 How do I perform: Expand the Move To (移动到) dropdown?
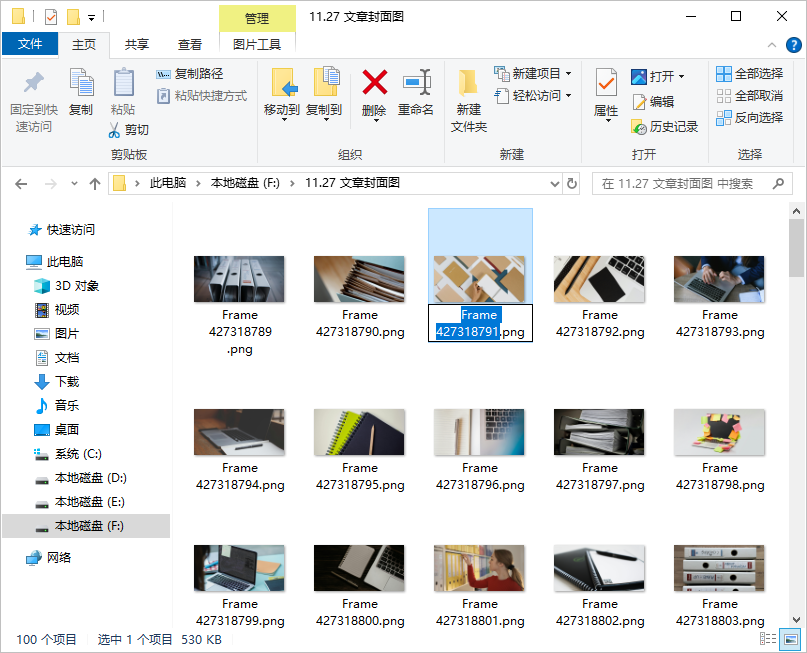[284, 120]
